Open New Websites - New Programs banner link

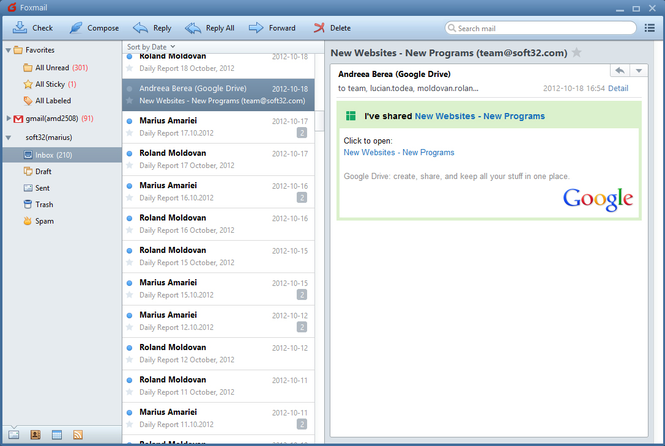pos(480,116)
